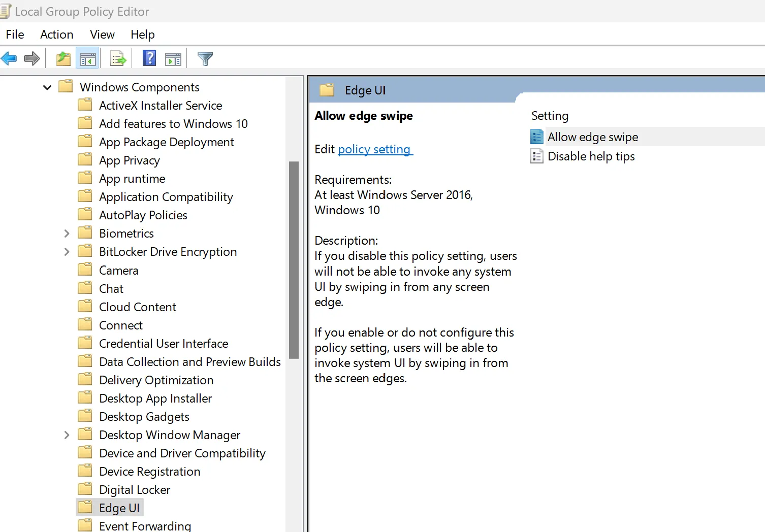Select Digital Locker in the tree

tap(135, 490)
